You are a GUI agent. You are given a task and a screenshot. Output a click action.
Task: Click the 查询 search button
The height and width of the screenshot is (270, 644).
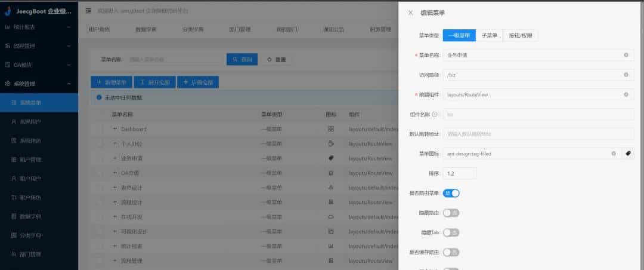click(242, 60)
